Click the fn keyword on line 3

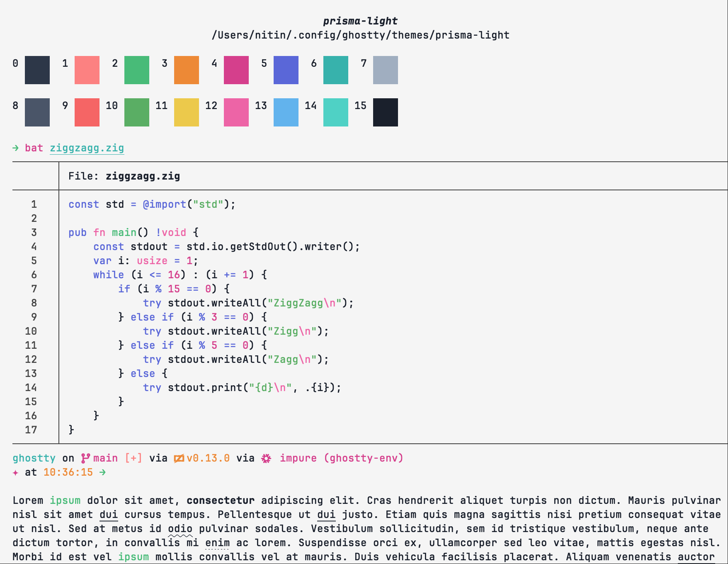click(x=99, y=233)
